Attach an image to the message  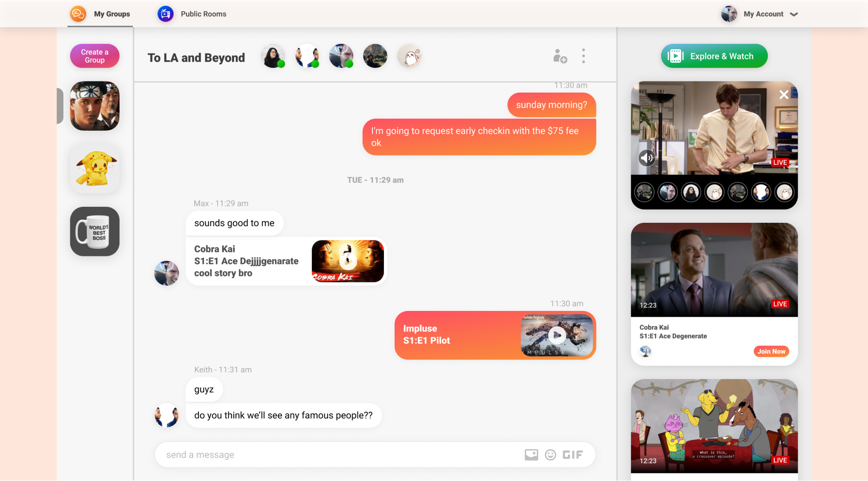click(x=531, y=455)
